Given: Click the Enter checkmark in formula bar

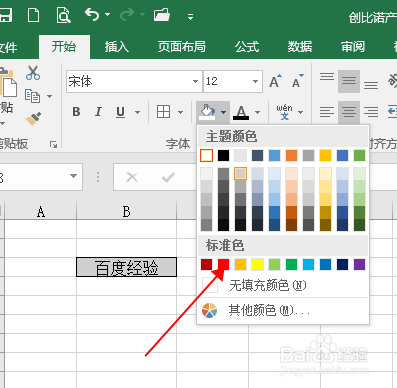Looking at the screenshot, I should point(168,177).
